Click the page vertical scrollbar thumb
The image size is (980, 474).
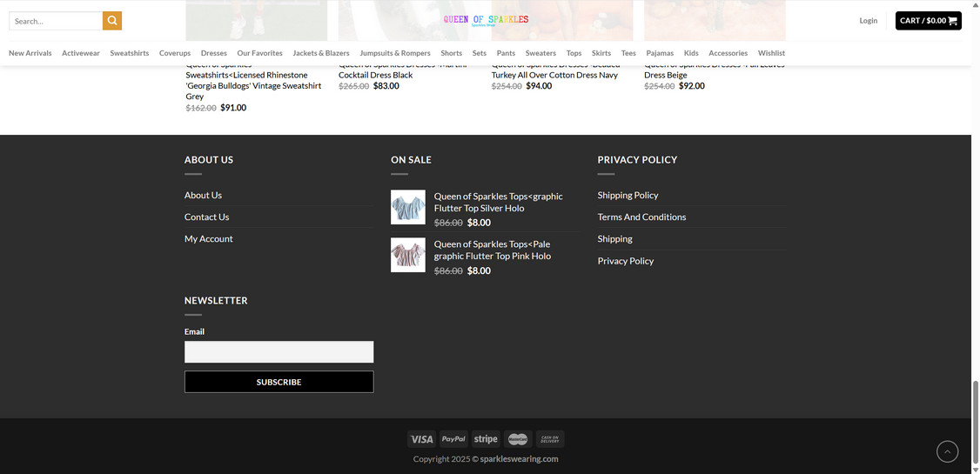click(975, 421)
